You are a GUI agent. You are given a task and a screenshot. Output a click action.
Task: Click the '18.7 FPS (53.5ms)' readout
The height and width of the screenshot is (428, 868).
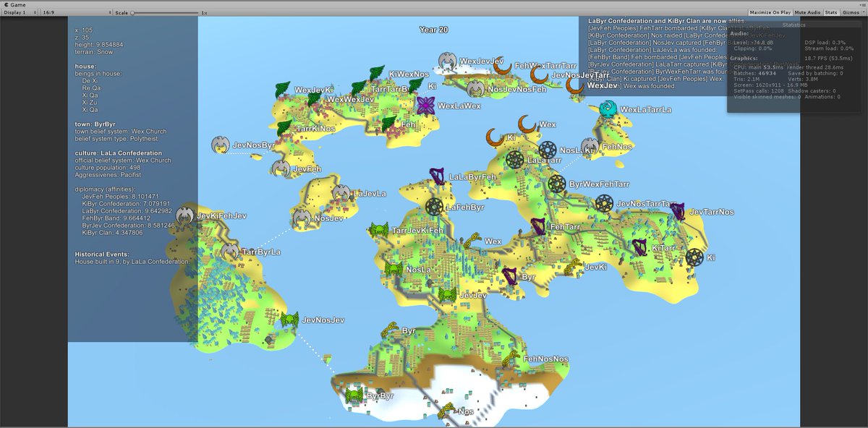coord(829,58)
